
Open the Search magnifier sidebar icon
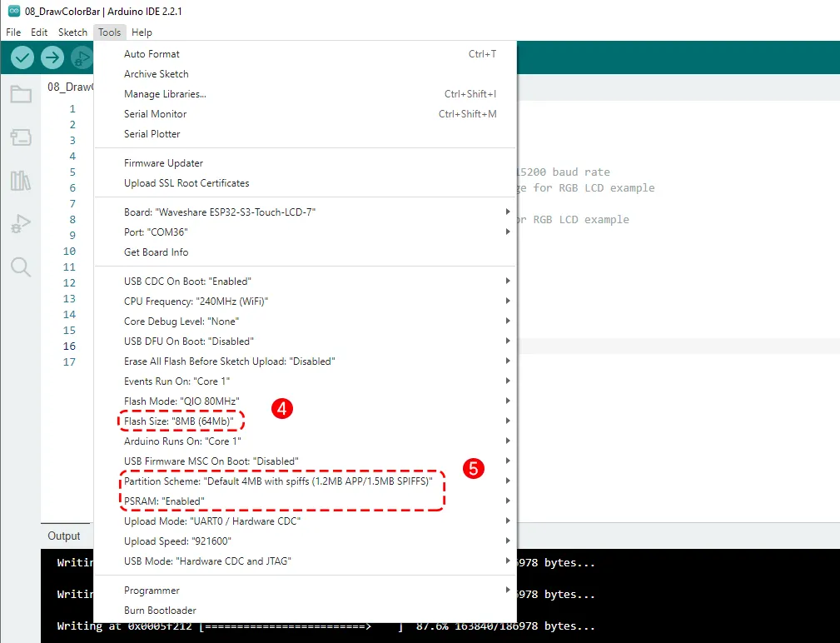[x=21, y=267]
